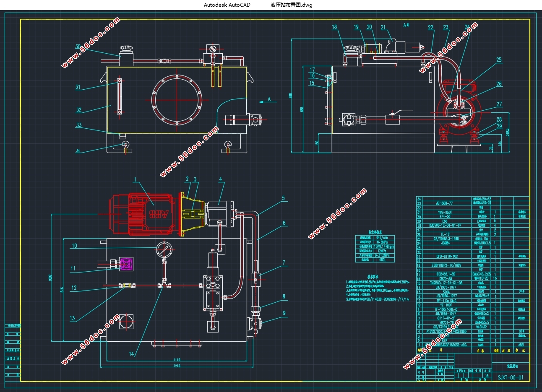Screen dimensions: 542x392
Task: Select callout number 18 in the side view
Action: point(334,27)
